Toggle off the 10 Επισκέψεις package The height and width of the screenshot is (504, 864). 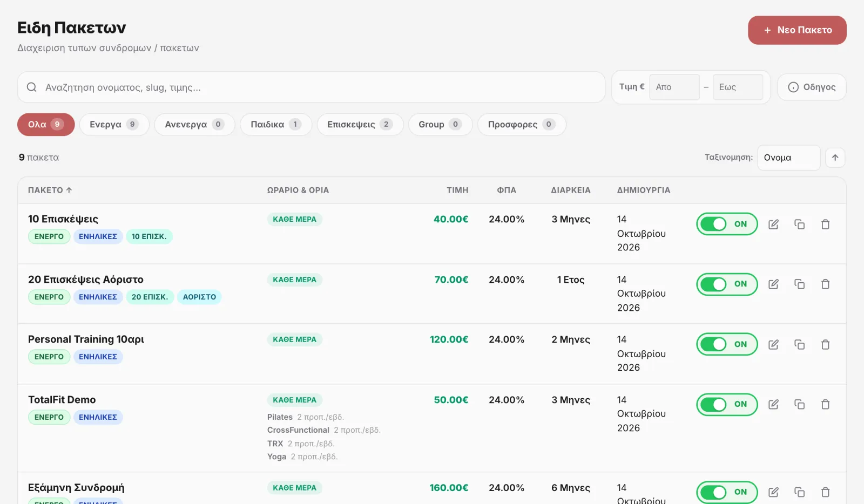click(x=727, y=224)
